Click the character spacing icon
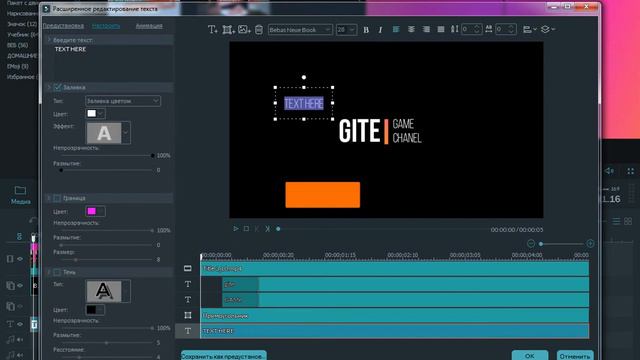Image resolution: width=640 pixels, height=360 pixels. coord(489,29)
